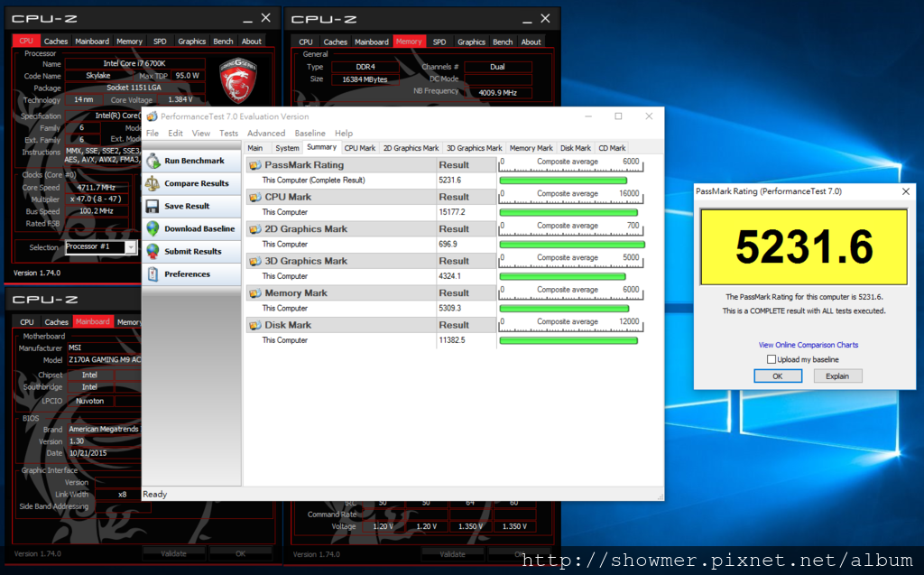This screenshot has height=575, width=924.
Task: Open About tab in top-right CPU-Z window
Action: coord(531,42)
